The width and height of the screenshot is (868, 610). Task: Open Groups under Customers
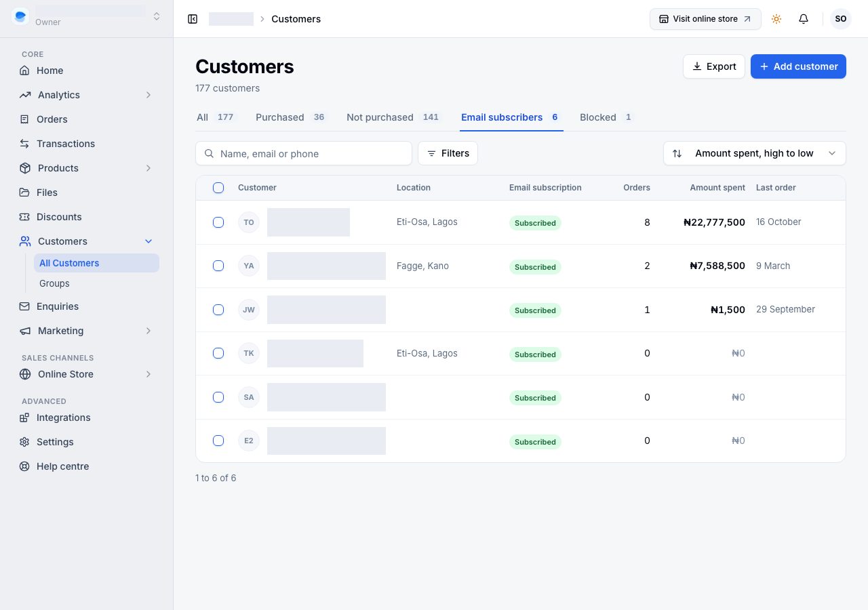click(x=96, y=283)
